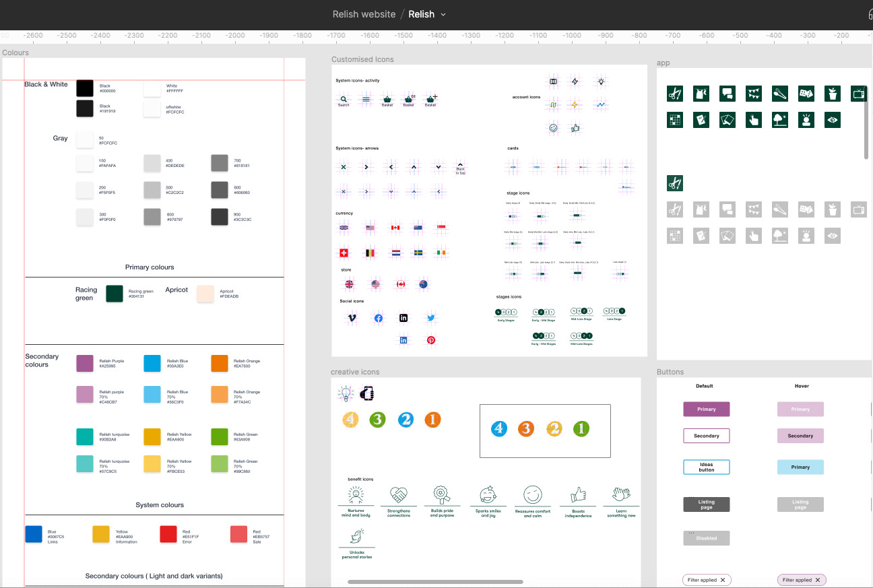
Task: Click the Buttons frame label
Action: [x=670, y=372]
